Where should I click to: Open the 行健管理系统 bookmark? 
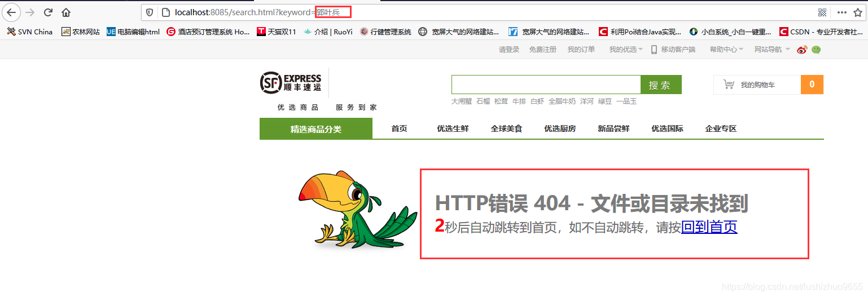[x=386, y=32]
